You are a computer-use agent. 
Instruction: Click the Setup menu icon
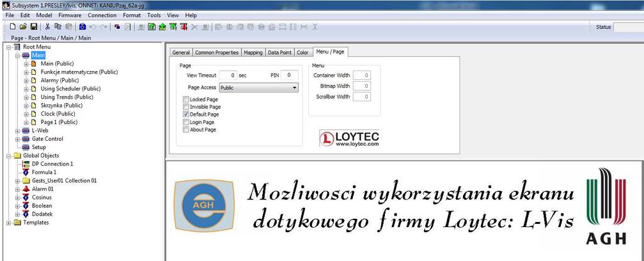(26, 147)
